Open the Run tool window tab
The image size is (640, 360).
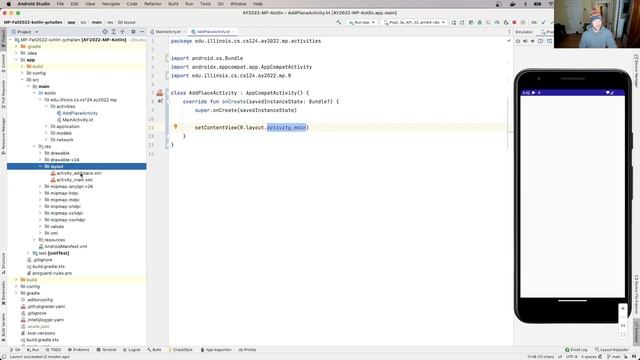(x=33, y=350)
